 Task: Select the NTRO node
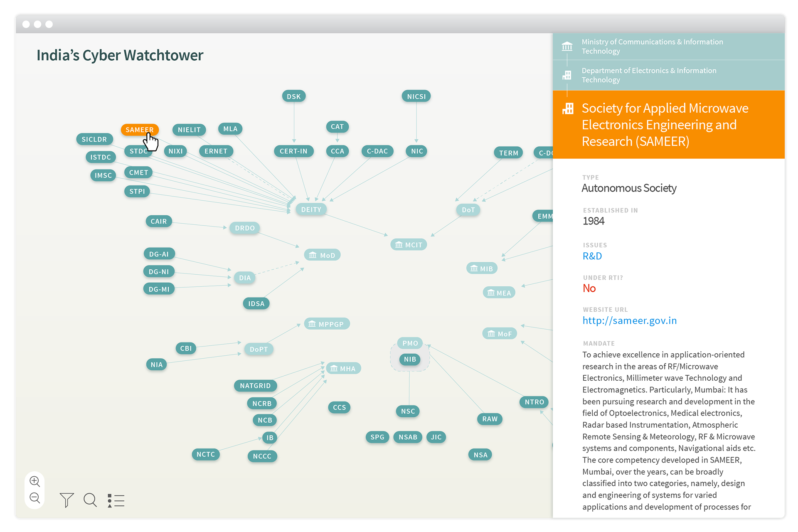tap(534, 402)
